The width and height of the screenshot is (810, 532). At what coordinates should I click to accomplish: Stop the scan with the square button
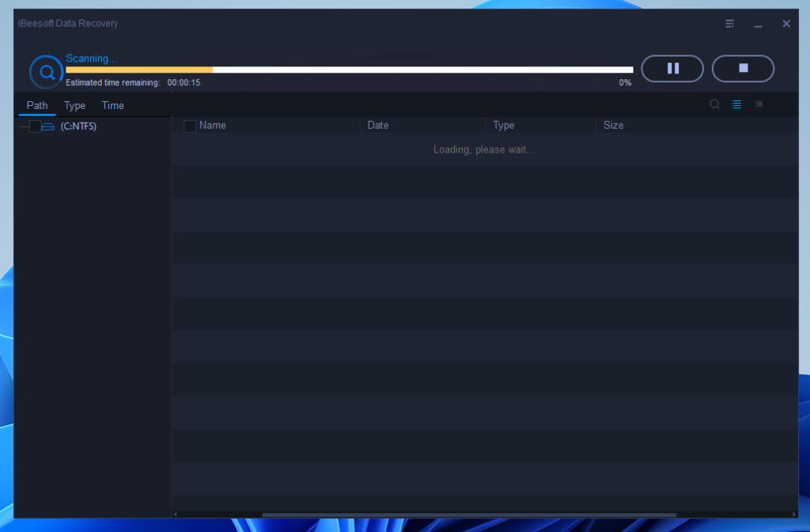743,69
